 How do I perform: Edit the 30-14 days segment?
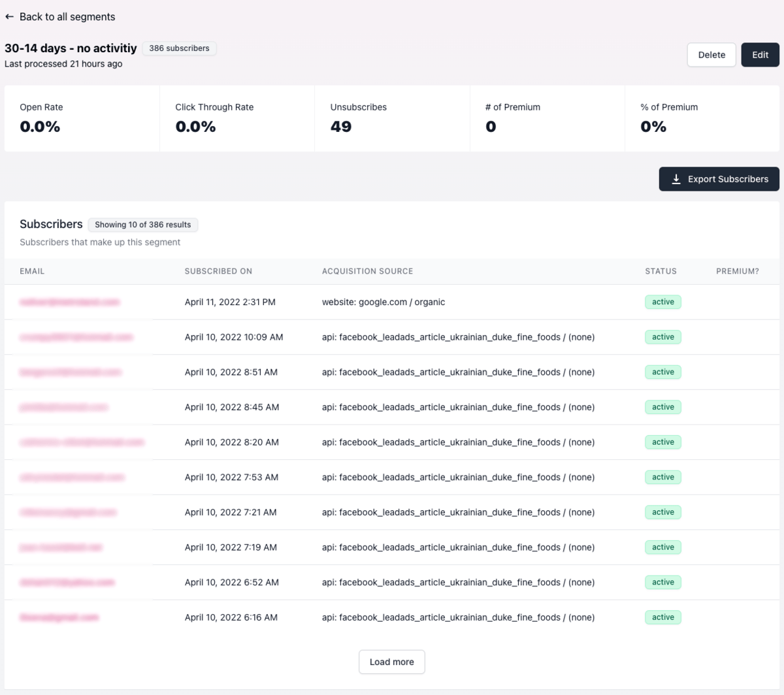click(760, 55)
